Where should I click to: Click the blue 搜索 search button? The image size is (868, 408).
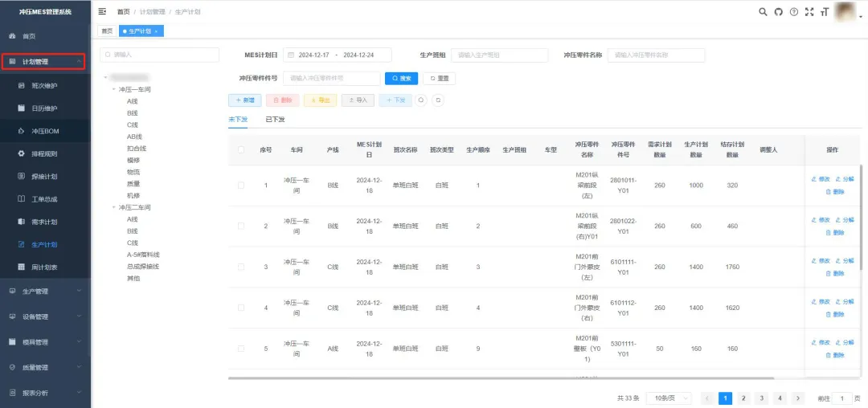(401, 79)
